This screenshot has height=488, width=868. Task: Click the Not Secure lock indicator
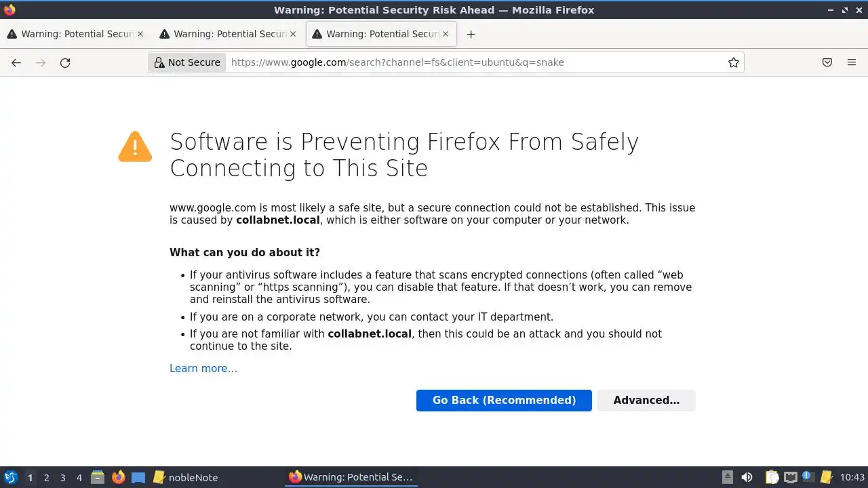pyautogui.click(x=187, y=62)
